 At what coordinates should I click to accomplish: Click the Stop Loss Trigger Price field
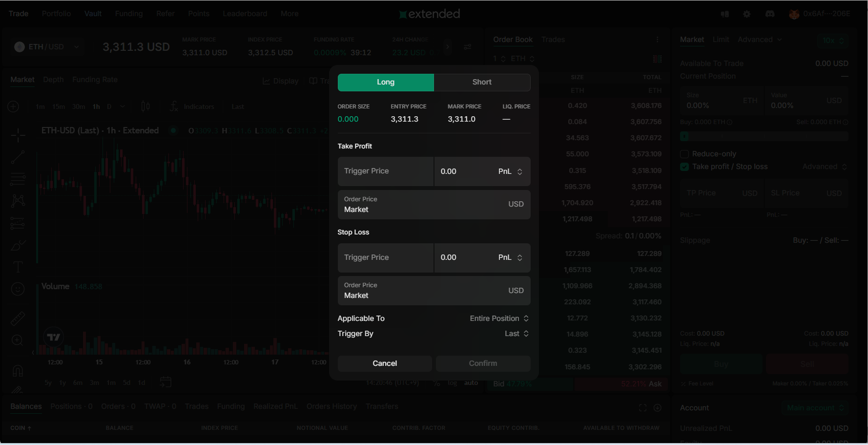coord(385,257)
